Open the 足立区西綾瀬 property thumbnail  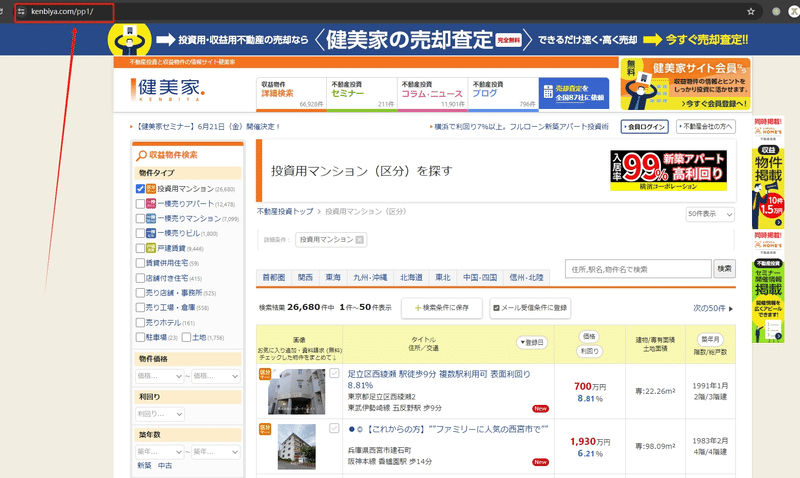296,391
